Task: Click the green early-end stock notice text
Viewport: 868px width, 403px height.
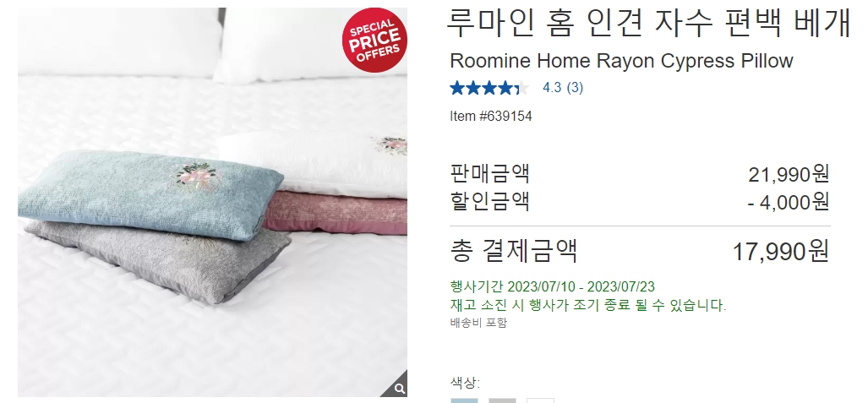Action: (x=588, y=305)
